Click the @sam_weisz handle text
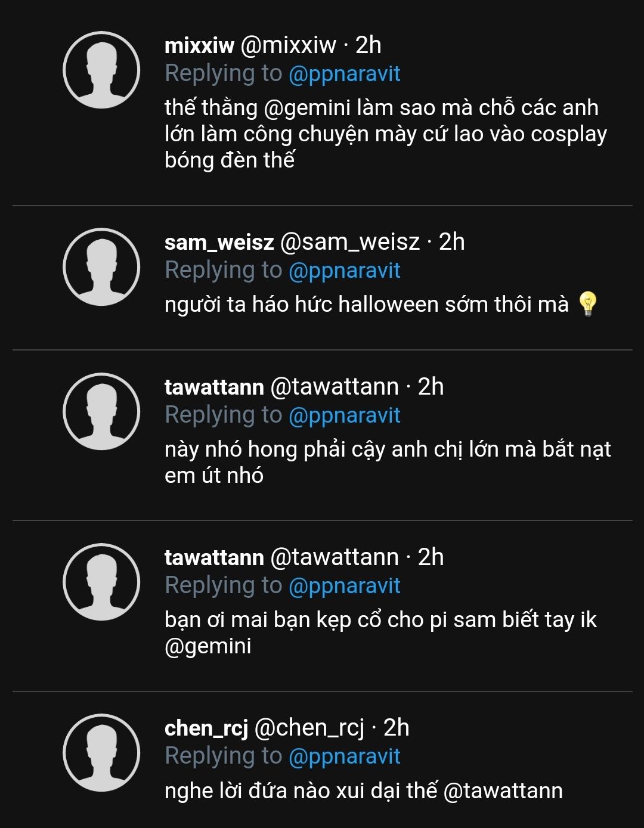The image size is (644, 828). coord(350,242)
